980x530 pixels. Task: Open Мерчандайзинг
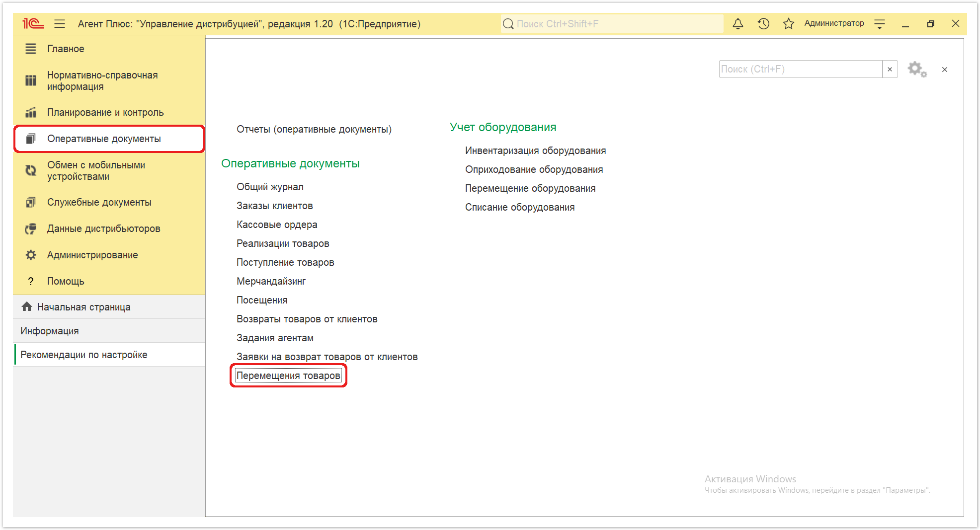point(271,281)
